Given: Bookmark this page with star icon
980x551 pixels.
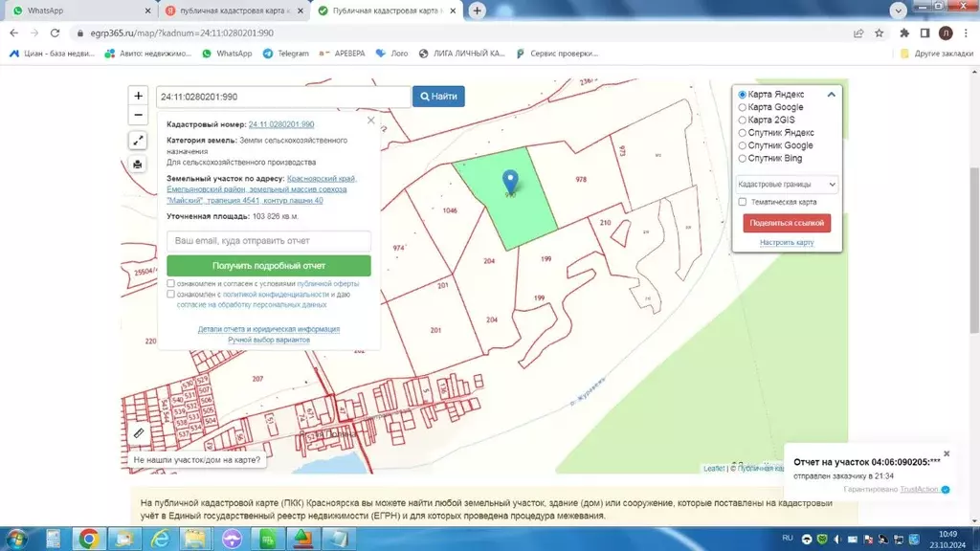Looking at the screenshot, I should coord(879,33).
